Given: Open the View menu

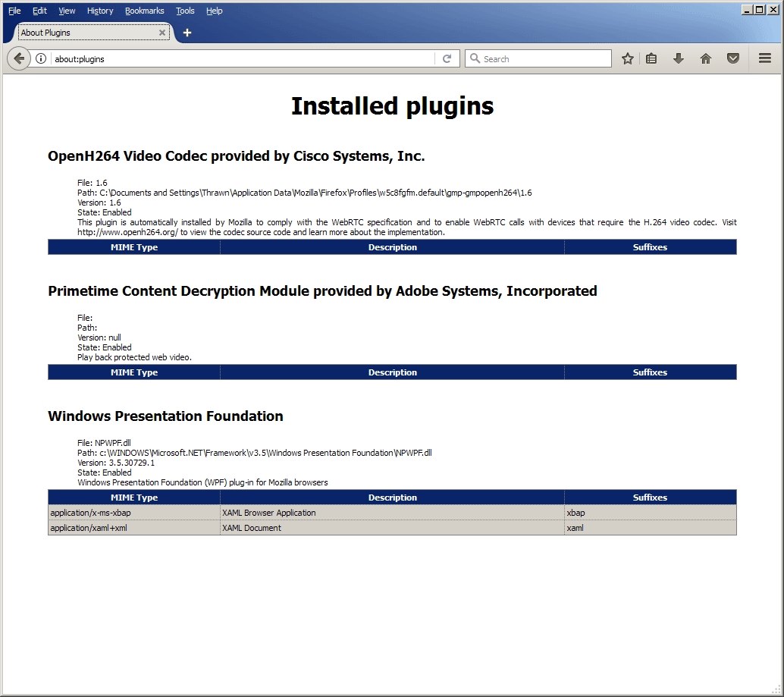Looking at the screenshot, I should click(67, 11).
